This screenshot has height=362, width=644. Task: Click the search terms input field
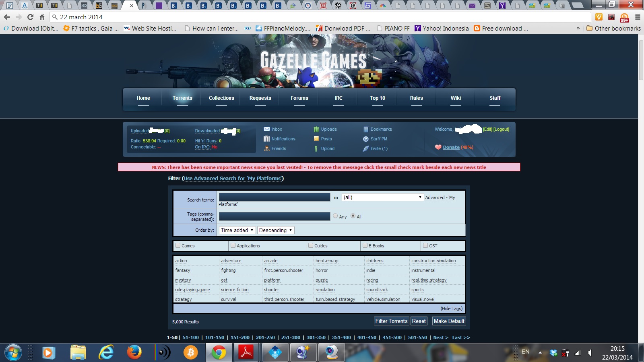(x=275, y=197)
